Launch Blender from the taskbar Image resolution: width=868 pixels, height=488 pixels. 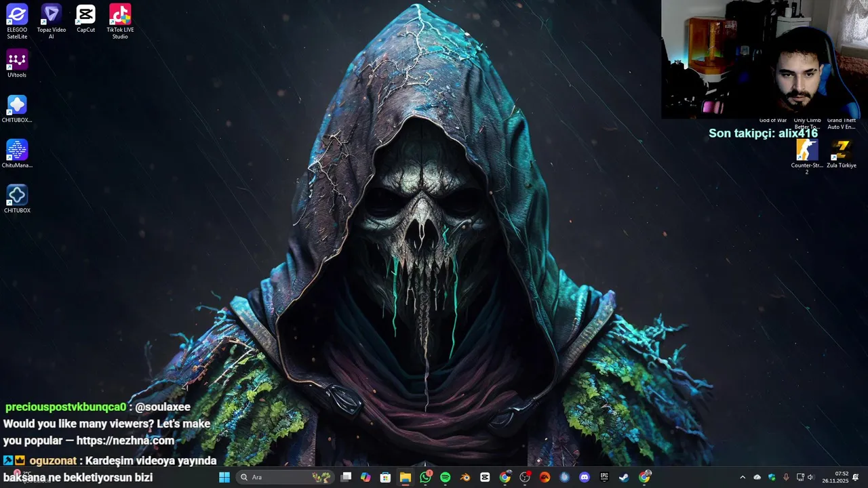pos(465,477)
